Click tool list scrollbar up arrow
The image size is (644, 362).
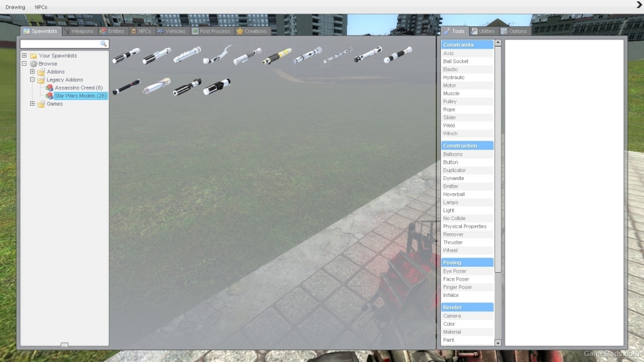click(x=498, y=43)
